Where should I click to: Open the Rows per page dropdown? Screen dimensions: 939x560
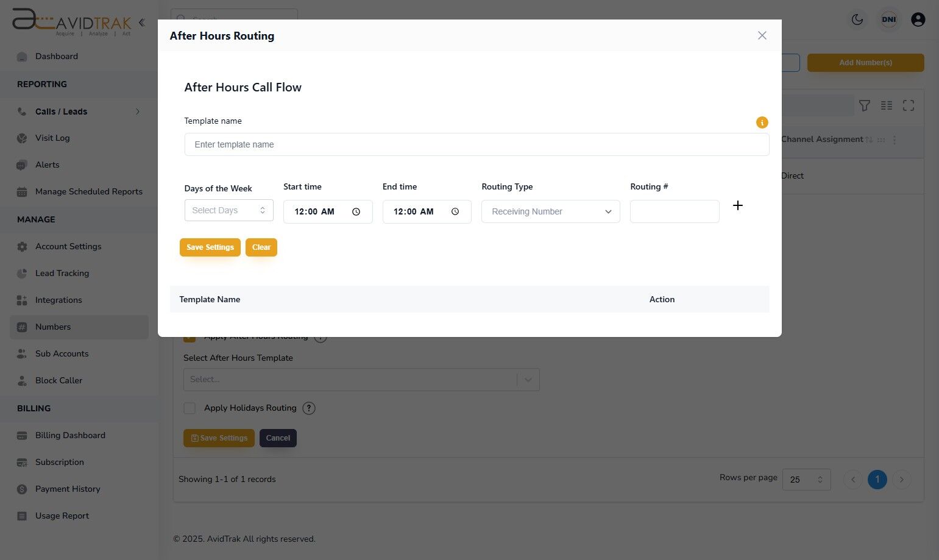click(806, 480)
